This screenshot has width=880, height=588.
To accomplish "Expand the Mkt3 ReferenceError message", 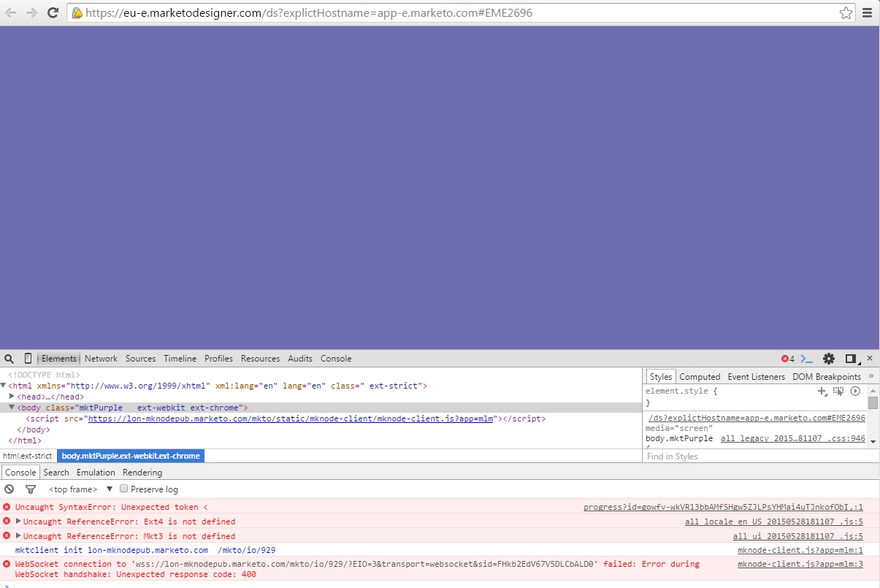I will [x=19, y=536].
